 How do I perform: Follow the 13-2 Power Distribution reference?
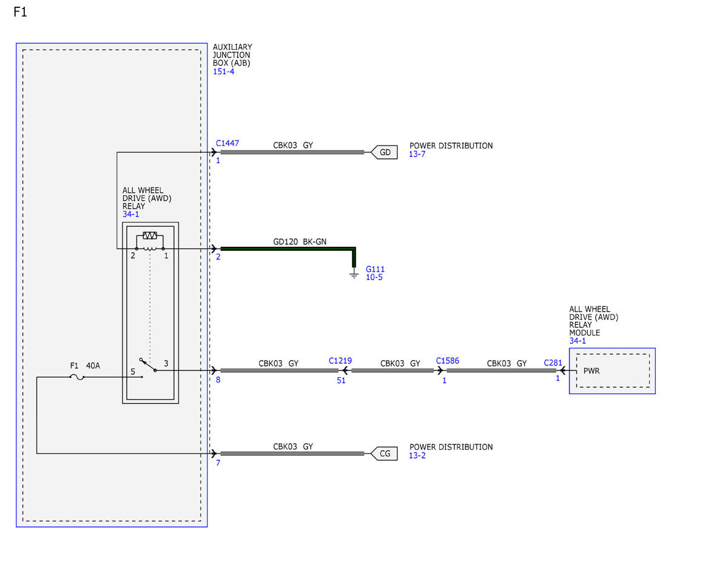pyautogui.click(x=417, y=456)
